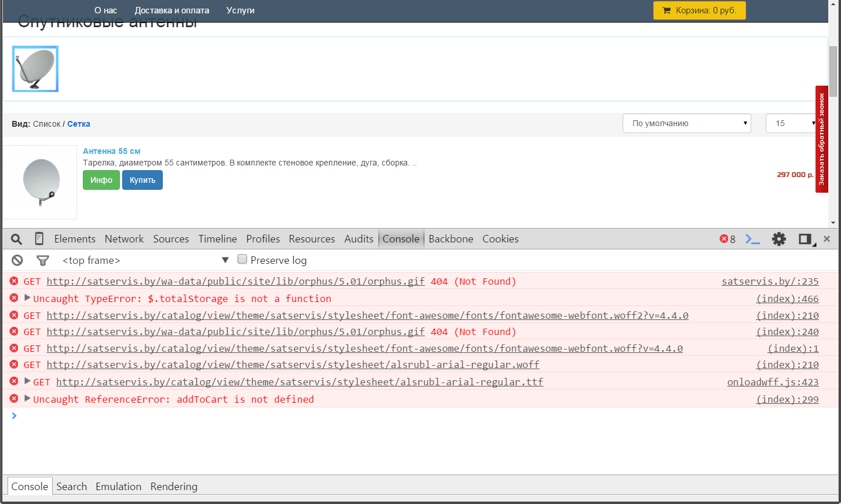Click the shopping cart icon in Корзина button

click(667, 10)
